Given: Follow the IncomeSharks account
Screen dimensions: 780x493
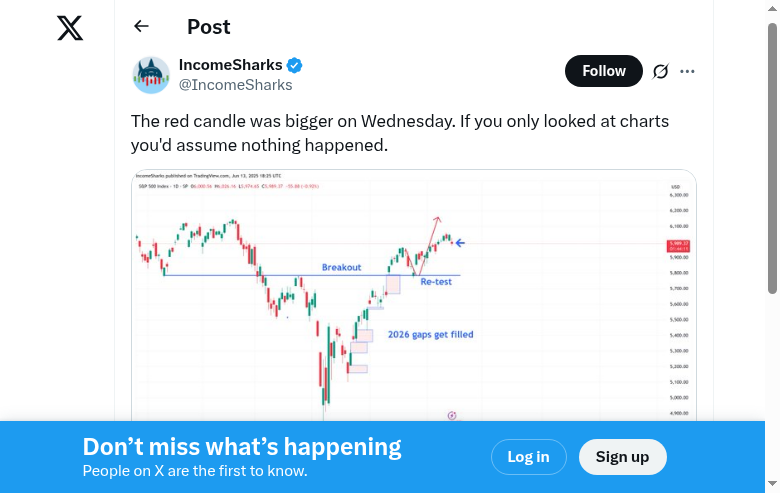Looking at the screenshot, I should click(604, 71).
